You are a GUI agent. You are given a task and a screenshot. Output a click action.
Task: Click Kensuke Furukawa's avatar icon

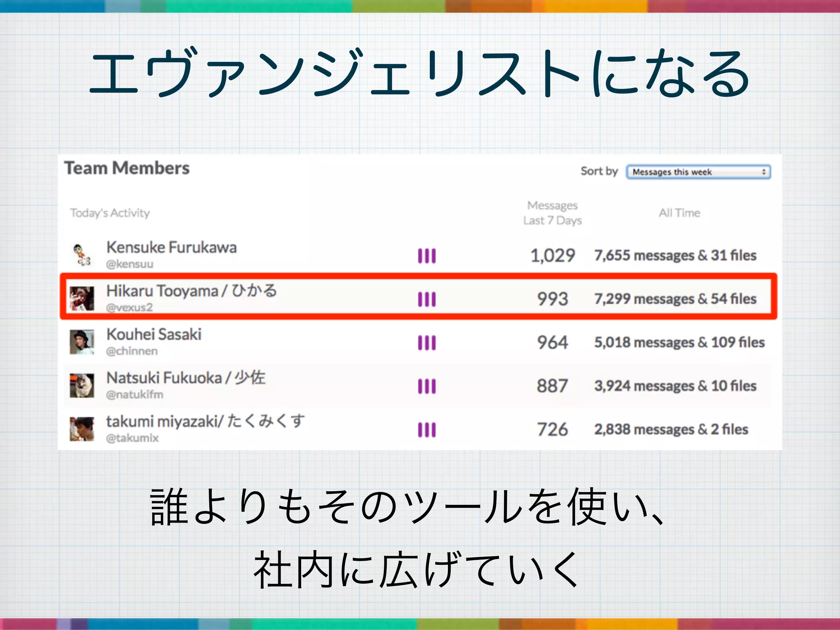coord(81,255)
